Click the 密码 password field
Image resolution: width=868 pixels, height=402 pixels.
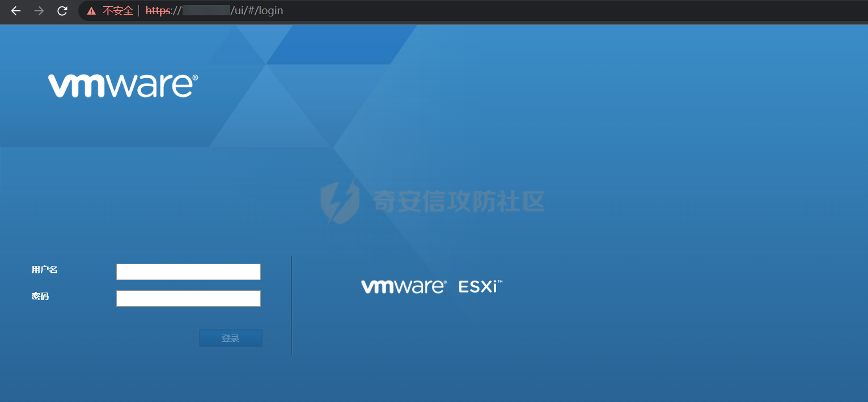[x=188, y=298]
